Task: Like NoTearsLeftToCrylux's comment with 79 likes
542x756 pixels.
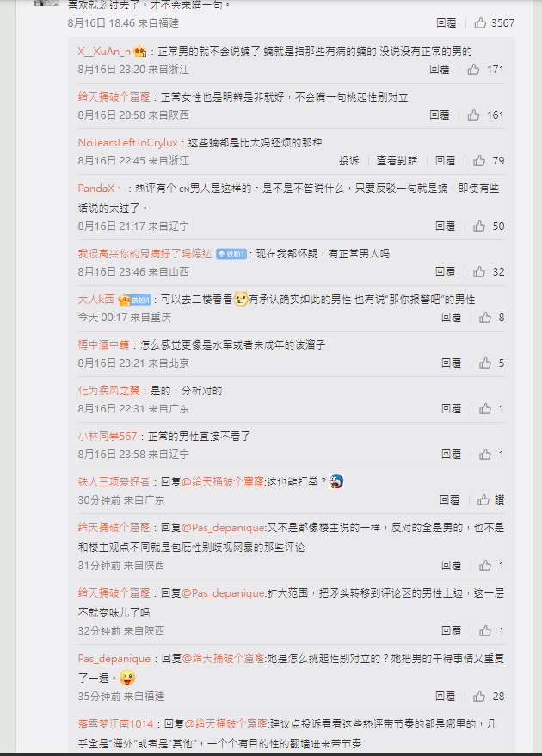Action: coord(479,160)
